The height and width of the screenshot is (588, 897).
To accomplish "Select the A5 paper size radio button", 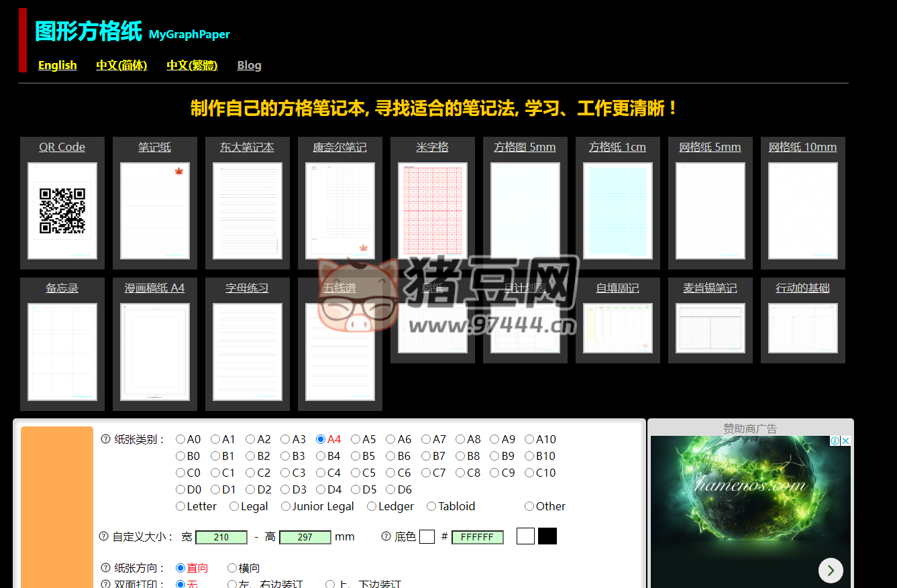I will [356, 438].
